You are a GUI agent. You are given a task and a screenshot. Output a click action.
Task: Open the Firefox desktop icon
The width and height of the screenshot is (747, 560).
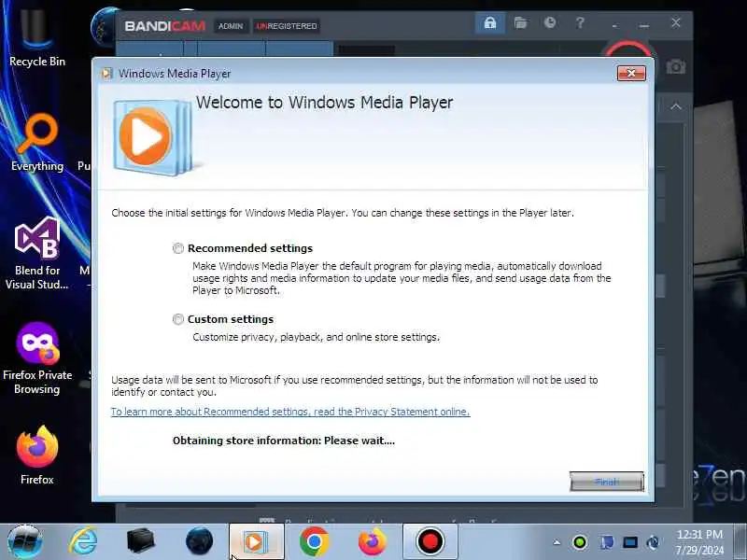(37, 455)
